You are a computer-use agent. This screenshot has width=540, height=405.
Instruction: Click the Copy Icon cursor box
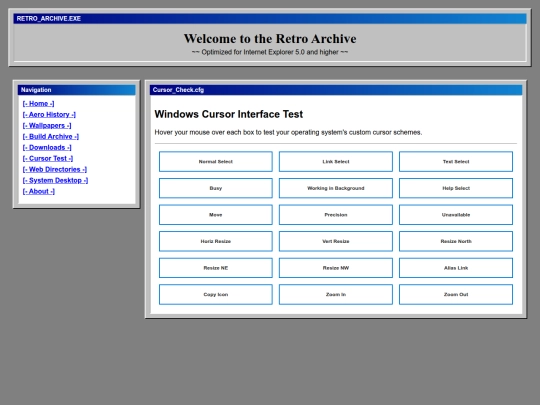point(216,294)
